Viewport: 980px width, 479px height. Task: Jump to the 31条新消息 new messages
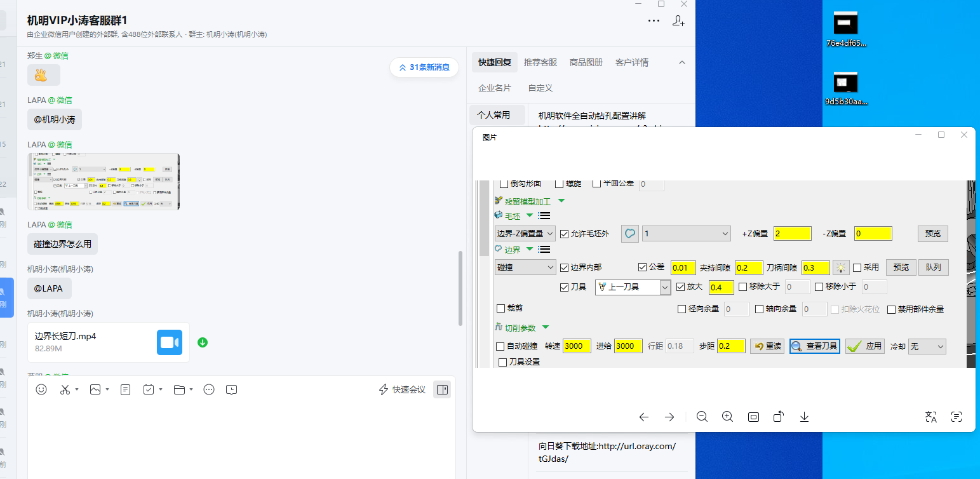[x=424, y=67]
